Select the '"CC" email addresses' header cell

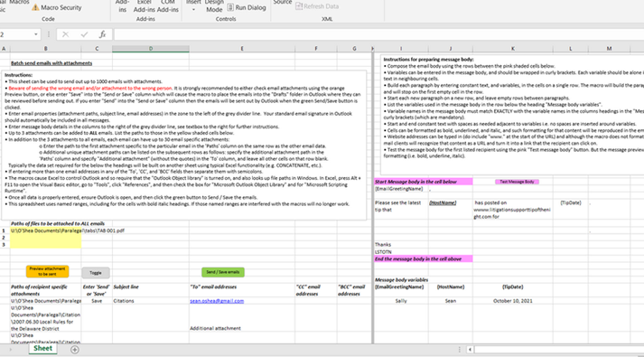click(316, 290)
